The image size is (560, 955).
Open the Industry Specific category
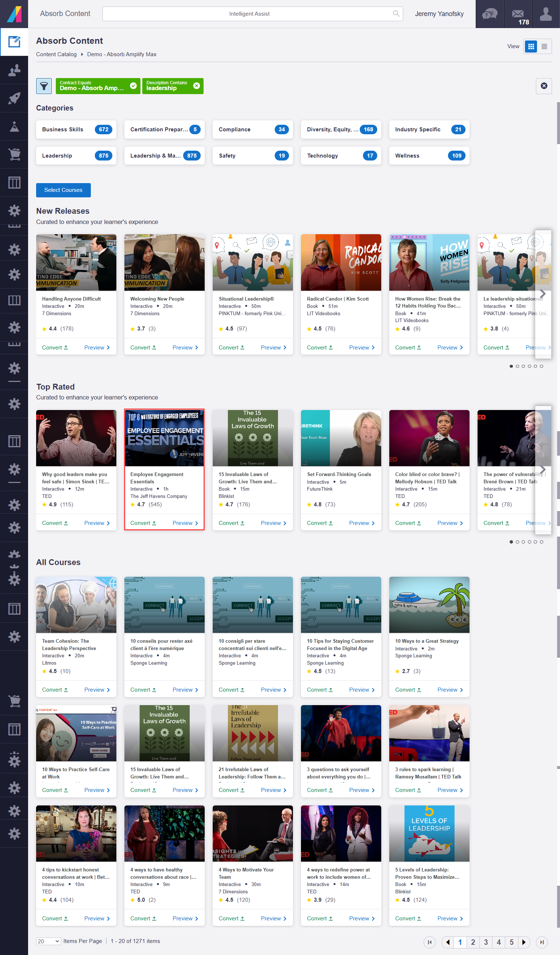point(429,129)
